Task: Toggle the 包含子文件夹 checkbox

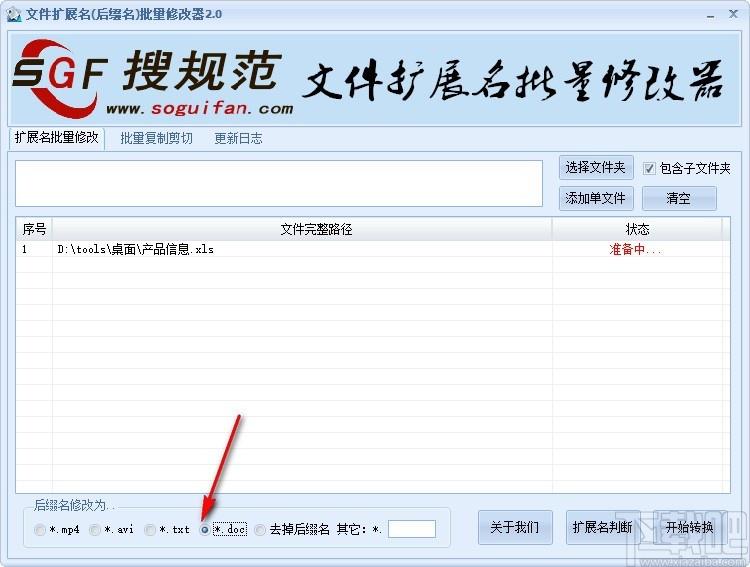Action: tap(649, 168)
